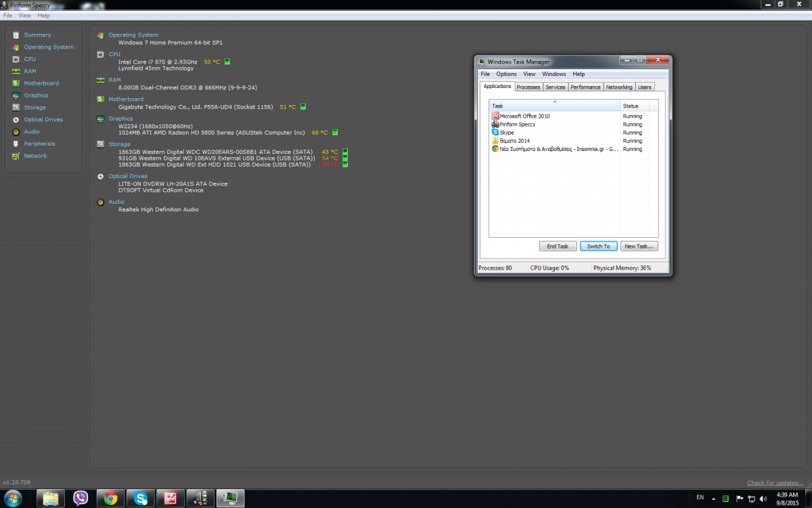Image resolution: width=812 pixels, height=508 pixels.
Task: Select the Operating System sidebar icon
Action: coord(16,47)
